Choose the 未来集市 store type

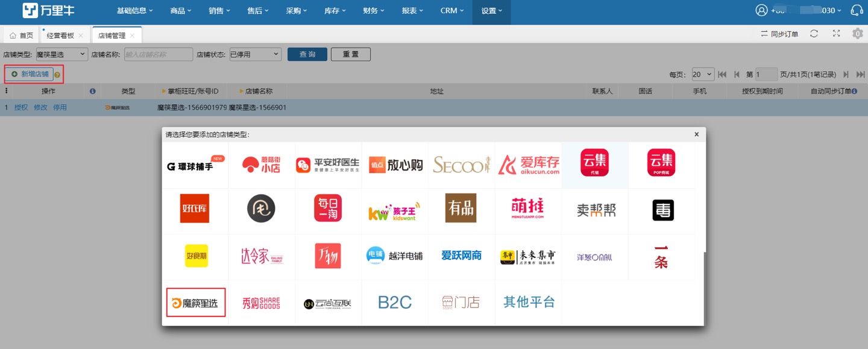point(528,257)
